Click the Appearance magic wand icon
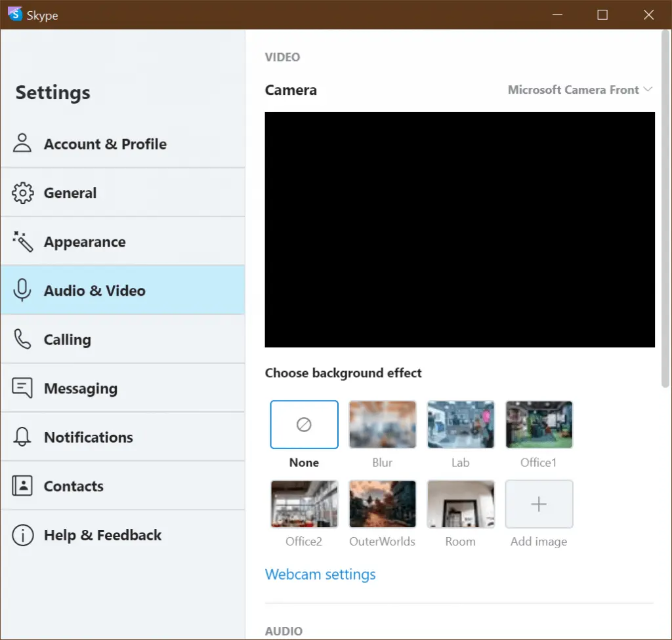The height and width of the screenshot is (640, 672). pyautogui.click(x=22, y=242)
